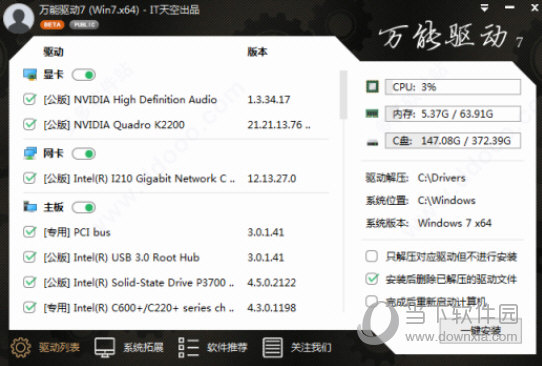Click version 1.3.34.17 value

[x=269, y=100]
